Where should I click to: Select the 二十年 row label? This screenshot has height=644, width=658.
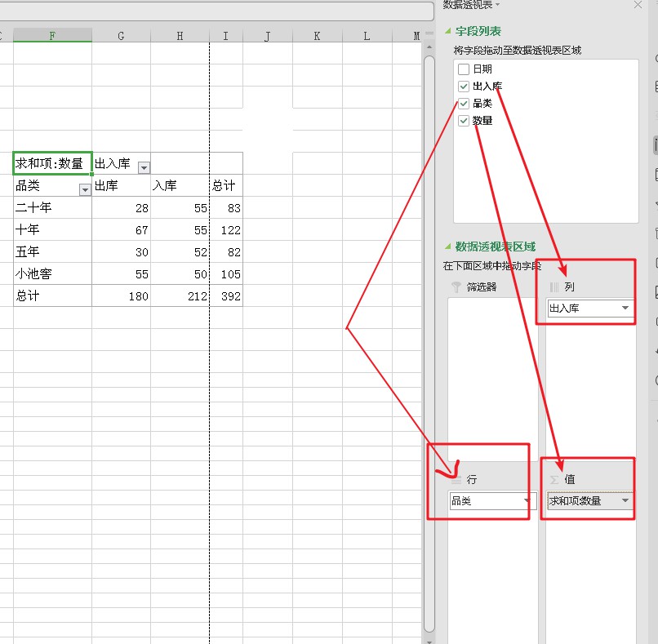tap(52, 207)
